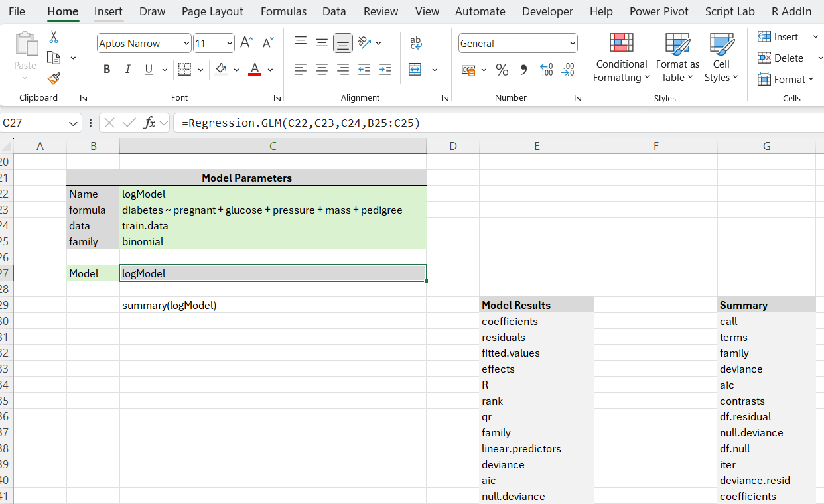Click Decrease Decimal icon
824x504 pixels.
568,70
